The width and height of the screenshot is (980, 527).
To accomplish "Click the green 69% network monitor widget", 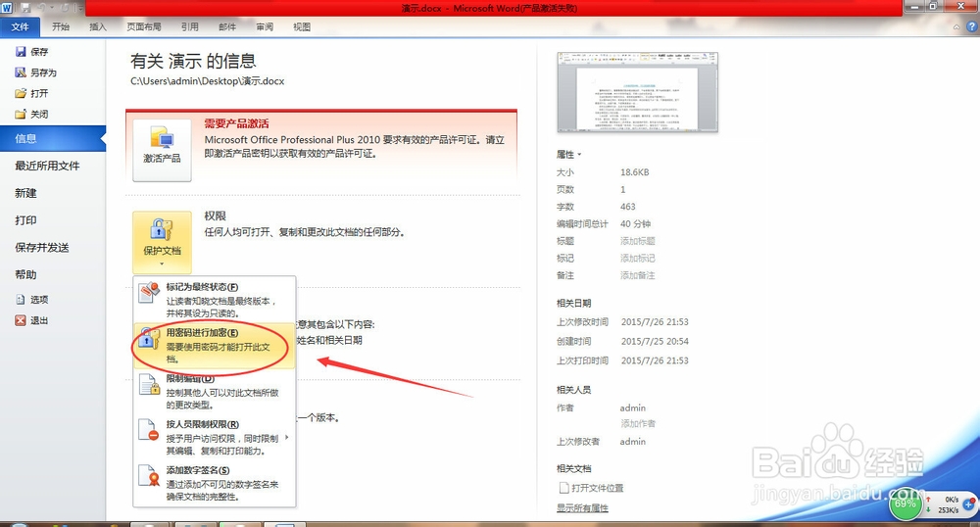I will 905,504.
